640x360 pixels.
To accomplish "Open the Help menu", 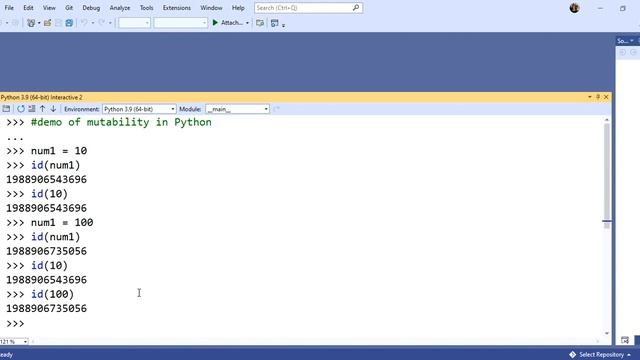I will tap(238, 8).
